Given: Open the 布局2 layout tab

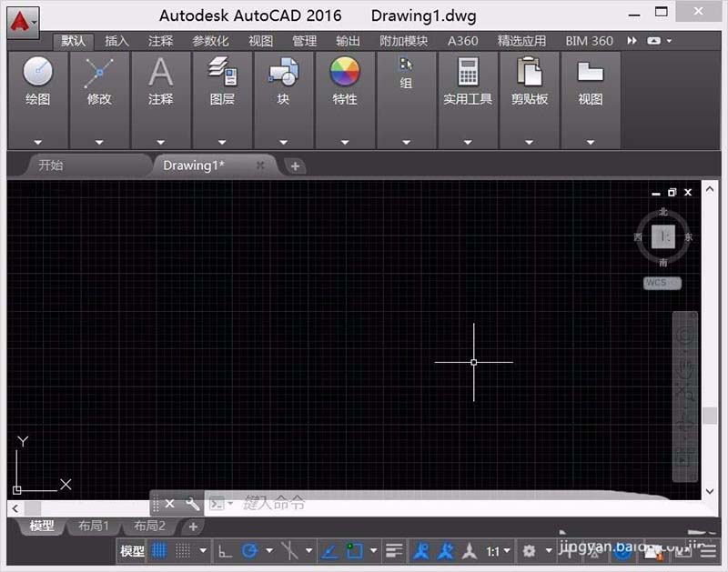Looking at the screenshot, I should (149, 526).
